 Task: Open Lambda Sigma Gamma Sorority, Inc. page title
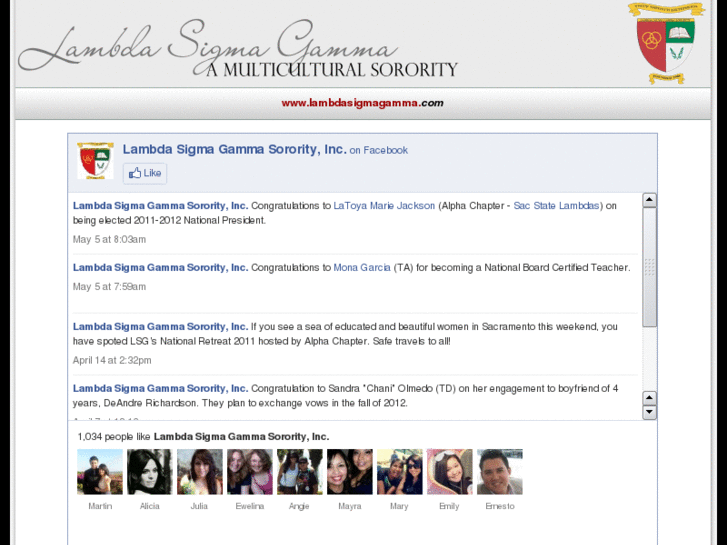click(x=235, y=149)
